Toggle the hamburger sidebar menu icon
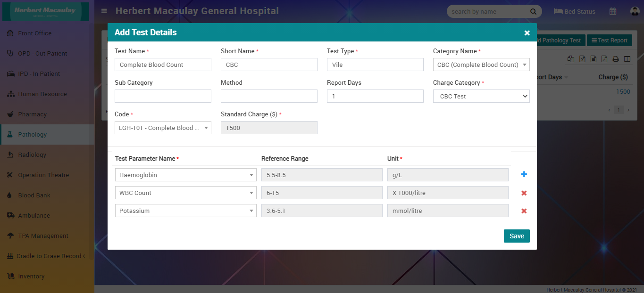 [104, 11]
